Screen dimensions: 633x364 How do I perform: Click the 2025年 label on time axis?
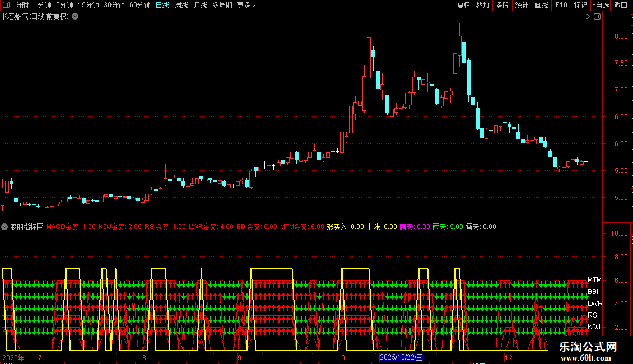[x=13, y=357]
